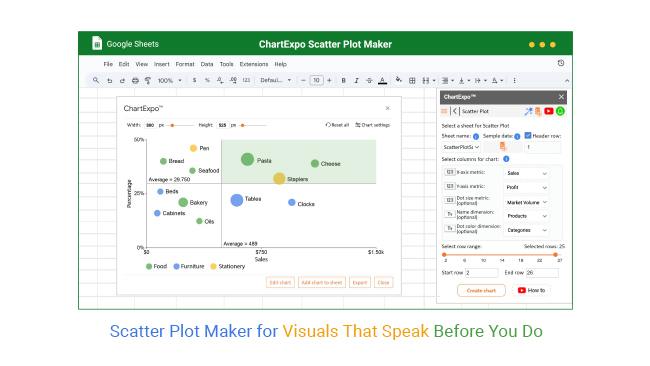The width and height of the screenshot is (650, 366).
Task: Toggle italic formatting
Action: [356, 80]
